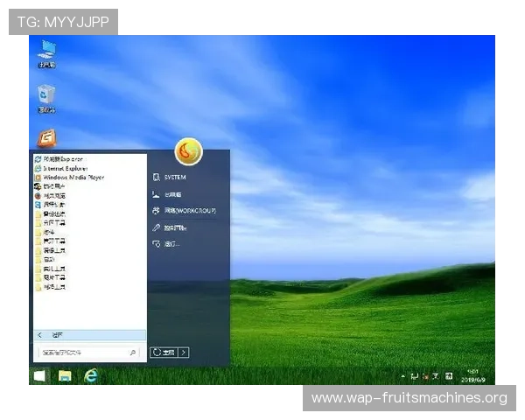
Task: Go back from the All Programs list
Action: coord(40,335)
